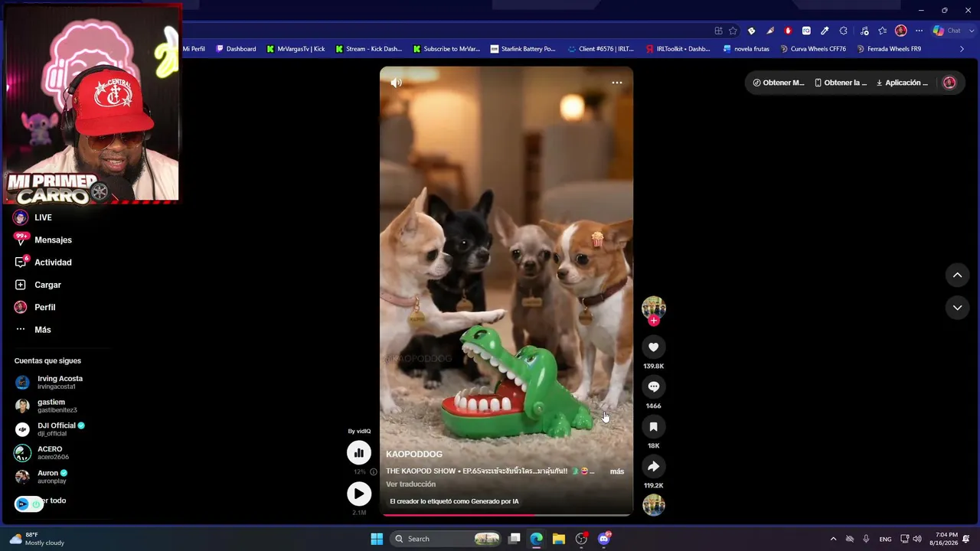The height and width of the screenshot is (551, 980).
Task: Open the browser split-screen apps icon
Action: (718, 31)
